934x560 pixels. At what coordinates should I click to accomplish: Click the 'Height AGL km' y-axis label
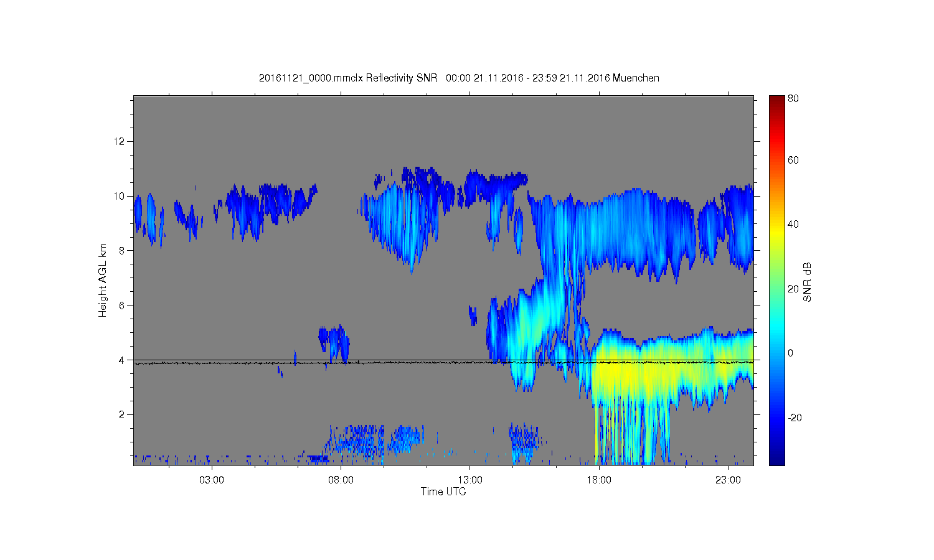pos(102,281)
